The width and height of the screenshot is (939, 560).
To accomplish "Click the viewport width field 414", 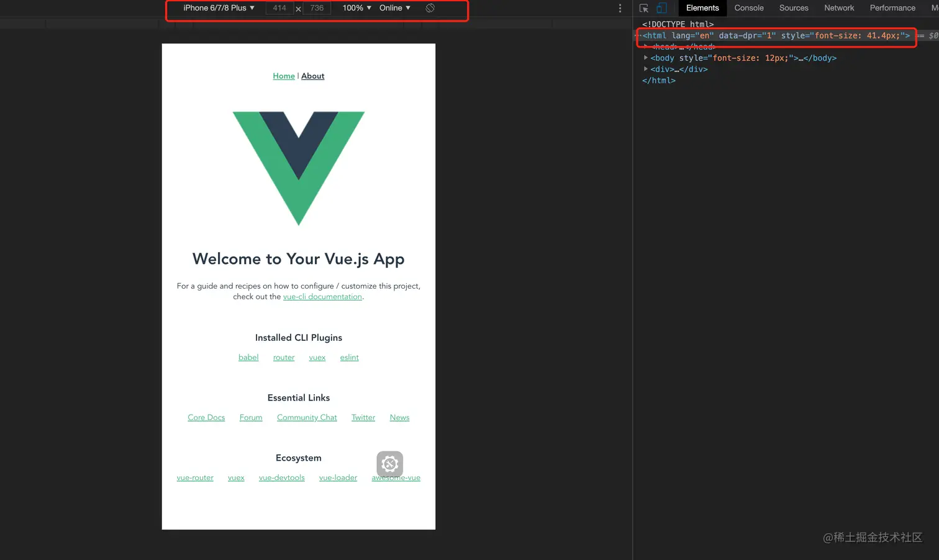I will click(x=279, y=8).
